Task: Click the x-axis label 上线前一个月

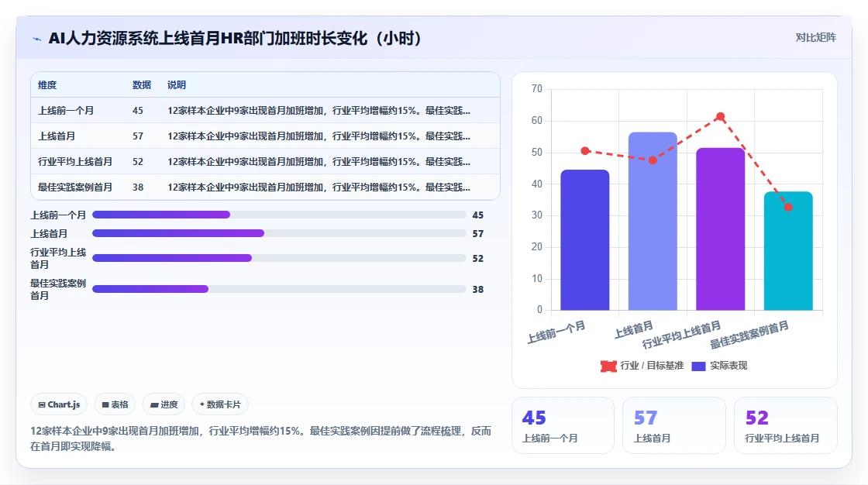Action: coord(556,332)
